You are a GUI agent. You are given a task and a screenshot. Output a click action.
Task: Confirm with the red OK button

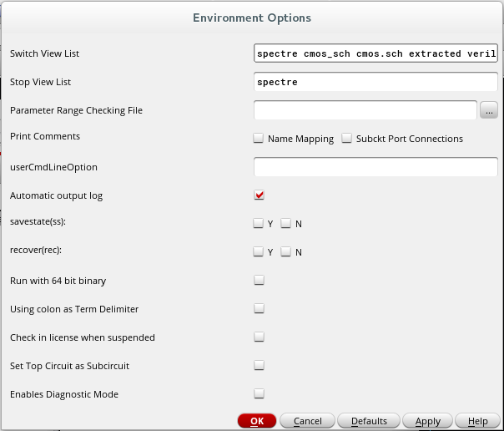tap(257, 421)
